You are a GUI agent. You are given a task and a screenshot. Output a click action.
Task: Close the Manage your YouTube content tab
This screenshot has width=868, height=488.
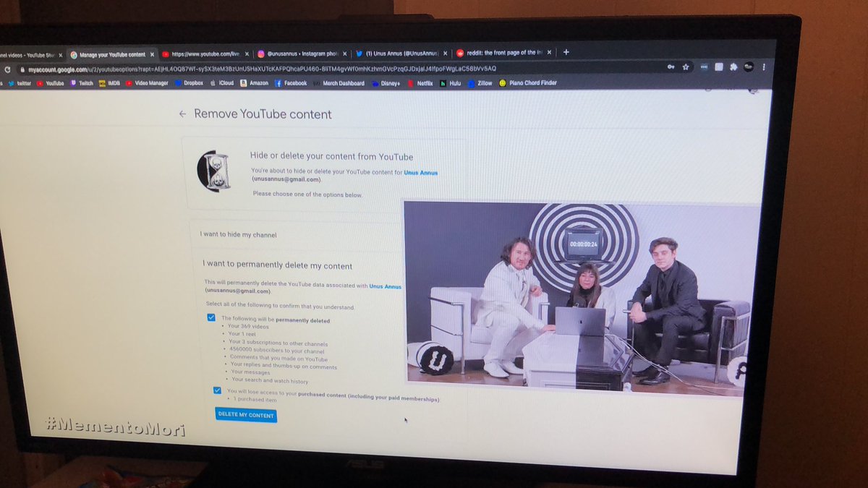[x=151, y=54]
